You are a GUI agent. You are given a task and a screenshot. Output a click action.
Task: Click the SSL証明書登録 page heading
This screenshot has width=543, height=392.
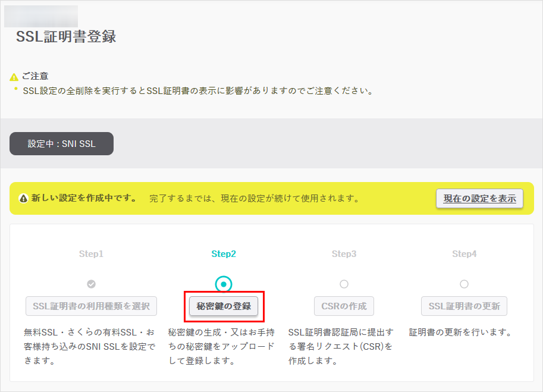click(66, 36)
